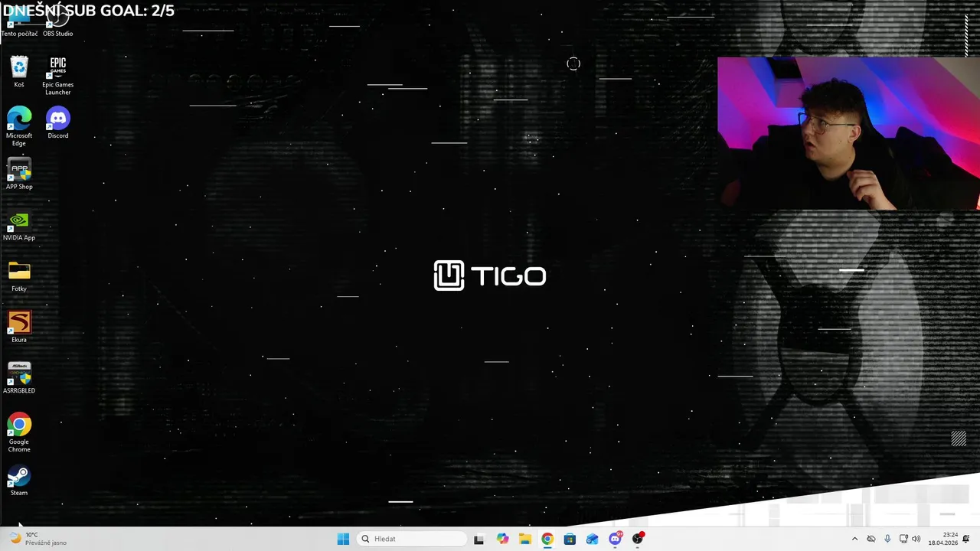Select Google Chrome desktop shortcut
980x551 pixels.
pyautogui.click(x=19, y=432)
